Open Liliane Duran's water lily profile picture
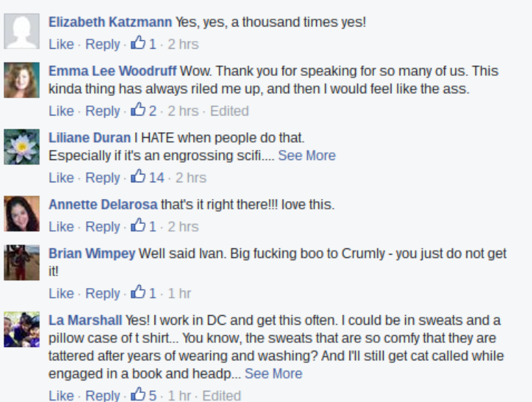This screenshot has height=402, width=532. click(x=22, y=147)
